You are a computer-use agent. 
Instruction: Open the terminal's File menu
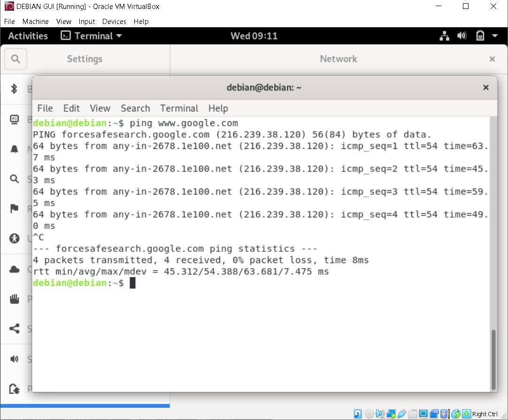pyautogui.click(x=45, y=108)
